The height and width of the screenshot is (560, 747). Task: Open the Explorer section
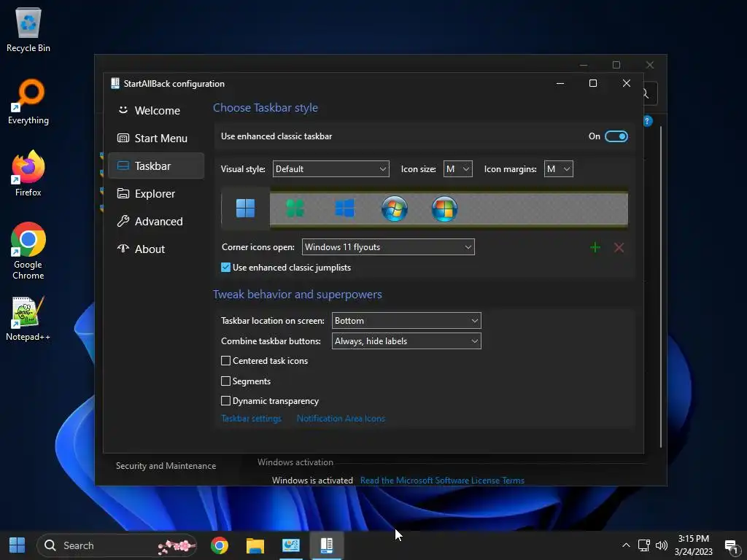tap(156, 193)
